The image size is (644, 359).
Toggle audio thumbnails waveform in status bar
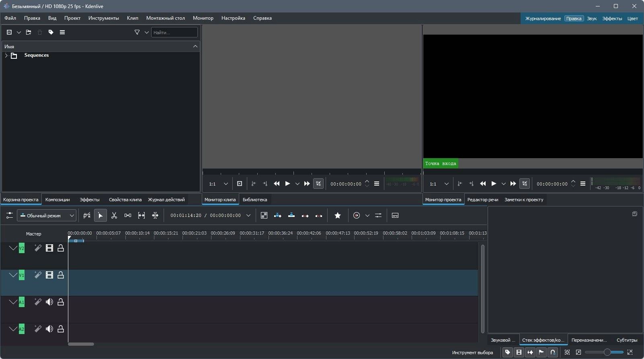point(530,353)
